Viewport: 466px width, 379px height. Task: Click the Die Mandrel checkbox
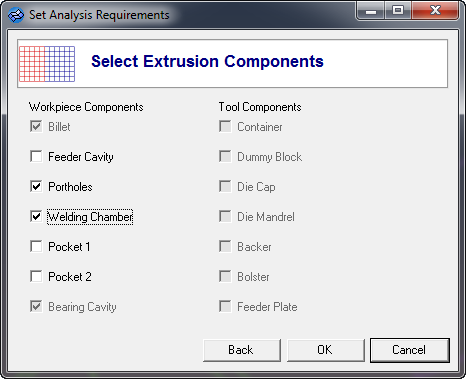point(225,216)
